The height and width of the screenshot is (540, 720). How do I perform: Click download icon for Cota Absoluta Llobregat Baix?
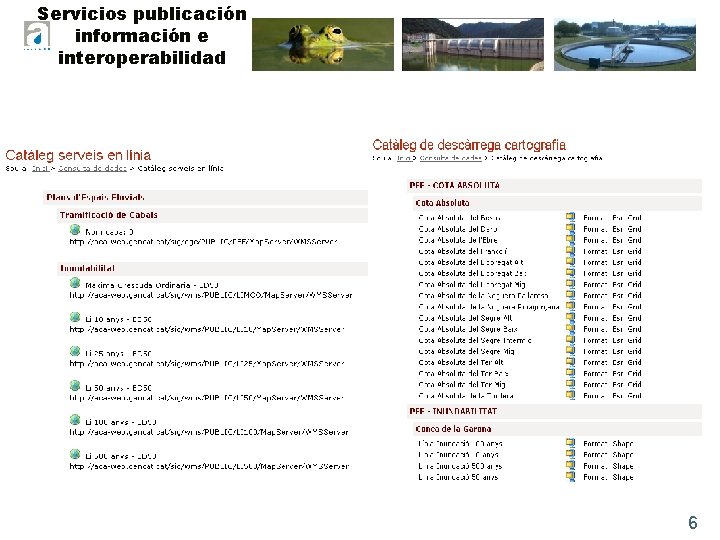570,273
